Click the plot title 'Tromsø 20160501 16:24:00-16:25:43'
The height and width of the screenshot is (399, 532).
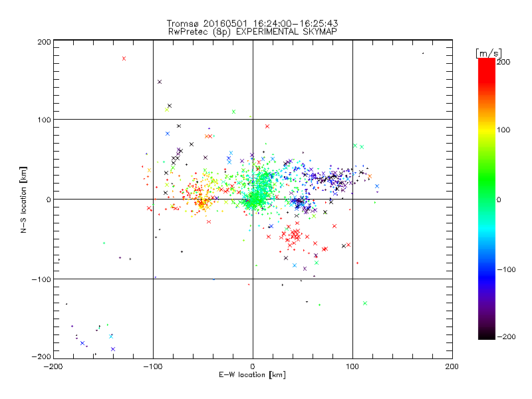253,23
